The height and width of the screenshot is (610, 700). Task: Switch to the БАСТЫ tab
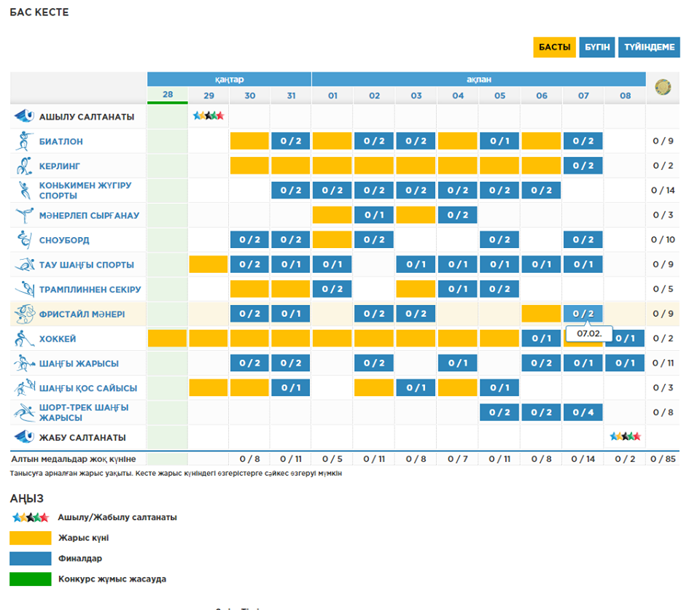[554, 47]
